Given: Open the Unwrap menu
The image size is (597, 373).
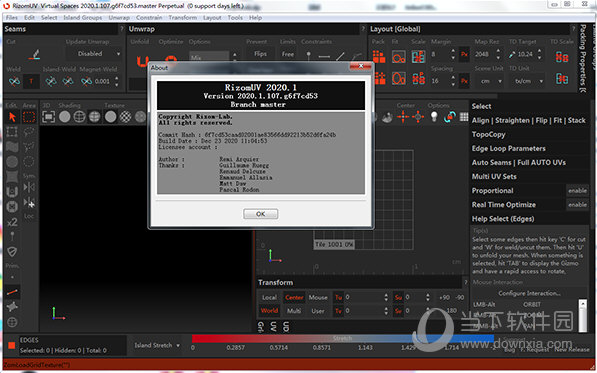Looking at the screenshot, I should coord(119,18).
